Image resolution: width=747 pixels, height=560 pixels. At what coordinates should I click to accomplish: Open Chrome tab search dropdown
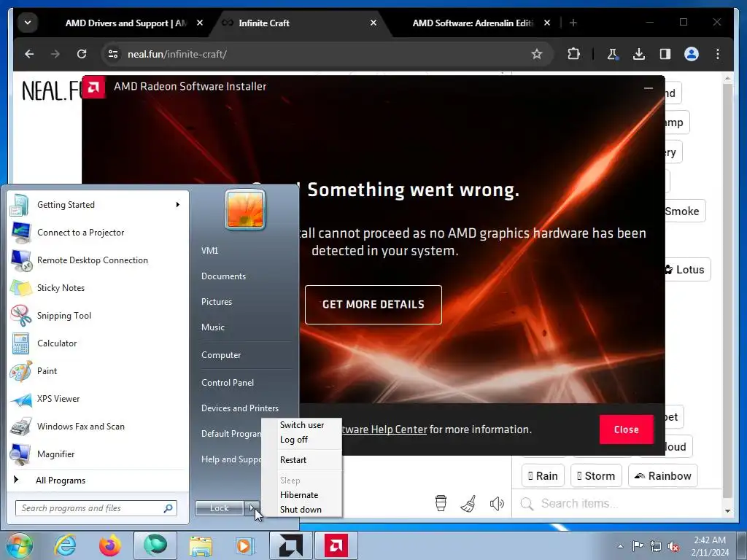28,23
